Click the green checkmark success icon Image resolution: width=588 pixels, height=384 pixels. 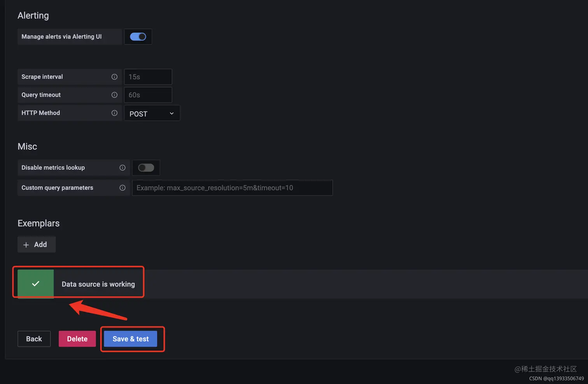coord(36,284)
